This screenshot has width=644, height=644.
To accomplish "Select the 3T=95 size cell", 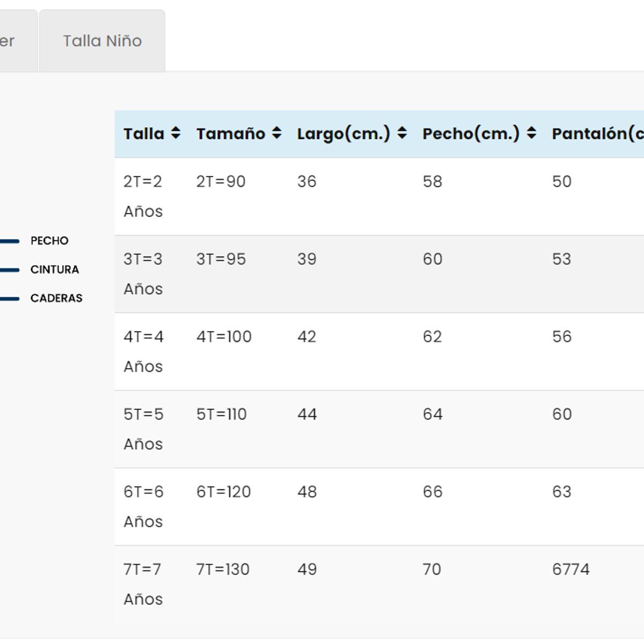I will tap(221, 259).
